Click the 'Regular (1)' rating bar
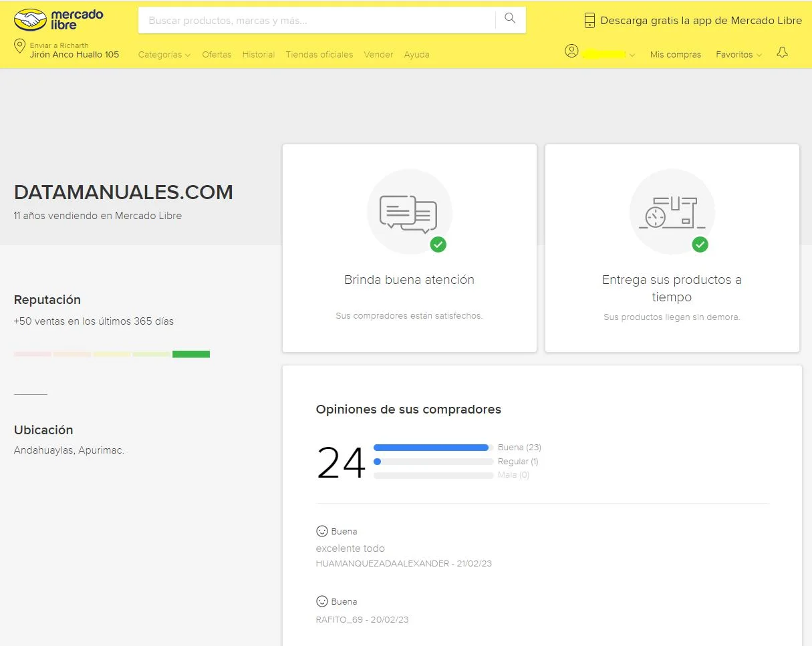The image size is (812, 646). click(433, 462)
